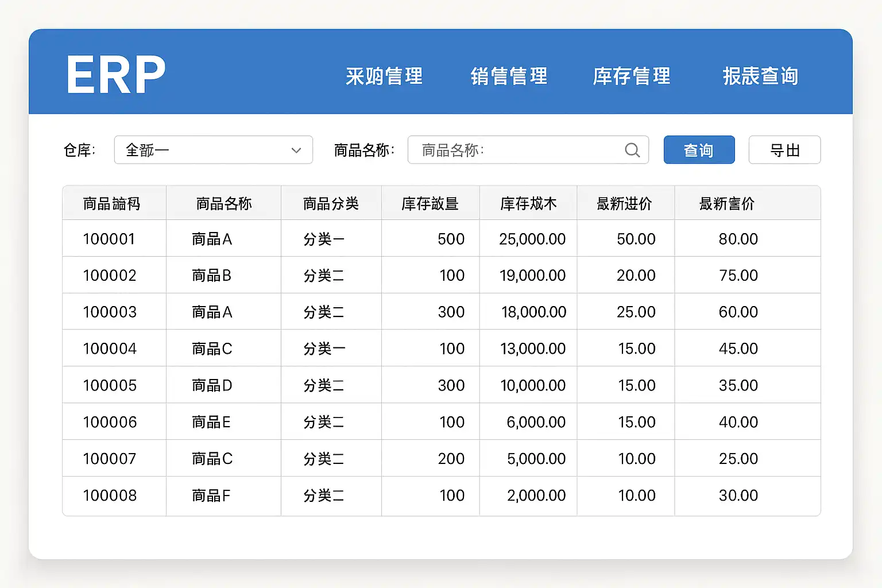Select row with code 100001
882x588 pixels.
[x=109, y=239]
